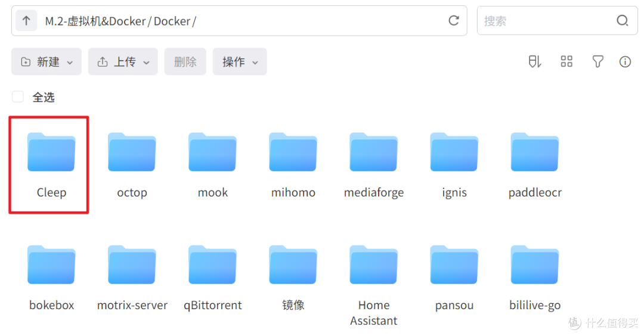Screen dimensions: 644x336
Task: Open the sort order icon
Action: coord(534,61)
